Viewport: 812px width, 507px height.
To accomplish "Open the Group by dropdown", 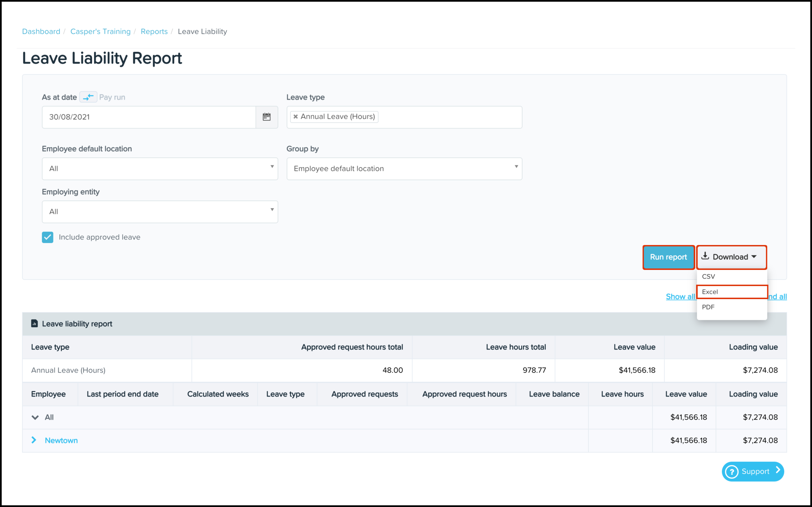I will 404,169.
